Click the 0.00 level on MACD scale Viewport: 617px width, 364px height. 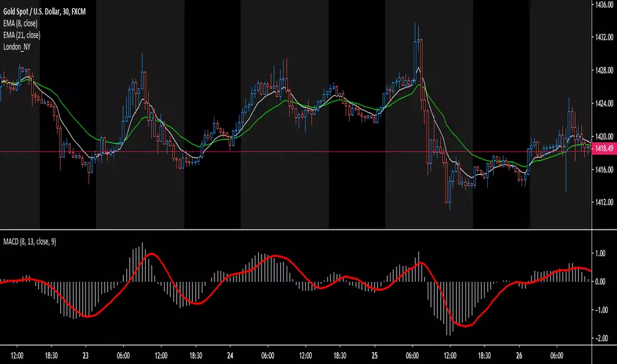point(600,282)
